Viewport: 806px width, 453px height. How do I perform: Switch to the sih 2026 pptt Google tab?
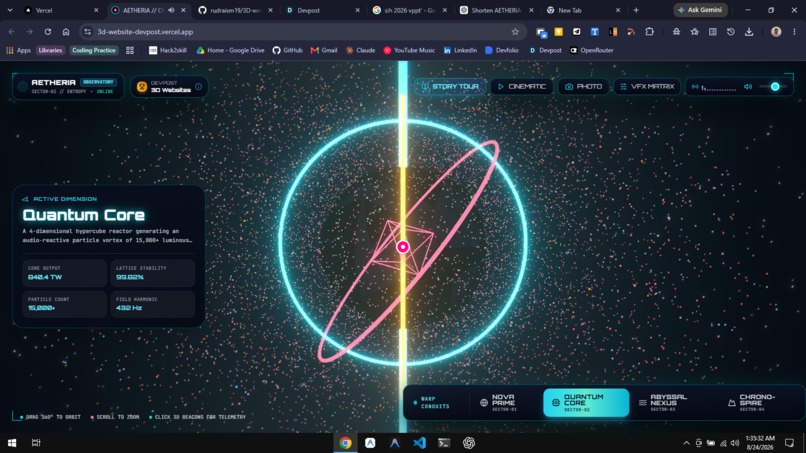pos(410,10)
